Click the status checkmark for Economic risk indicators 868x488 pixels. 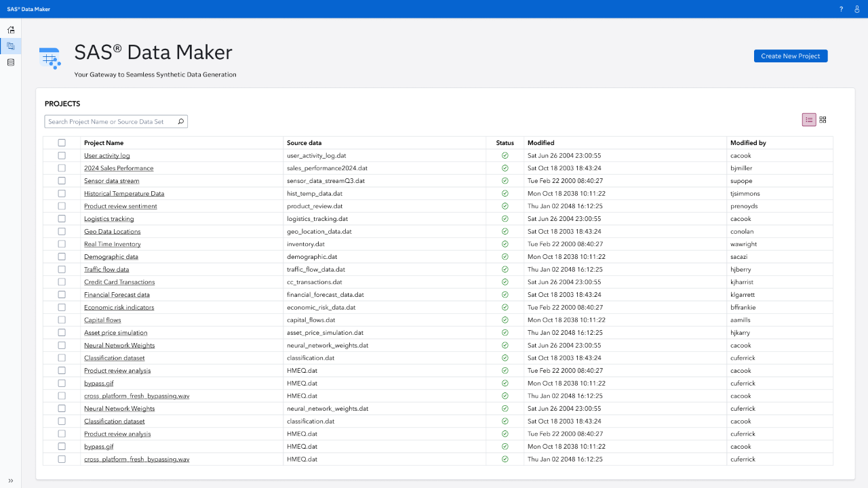[x=505, y=308]
